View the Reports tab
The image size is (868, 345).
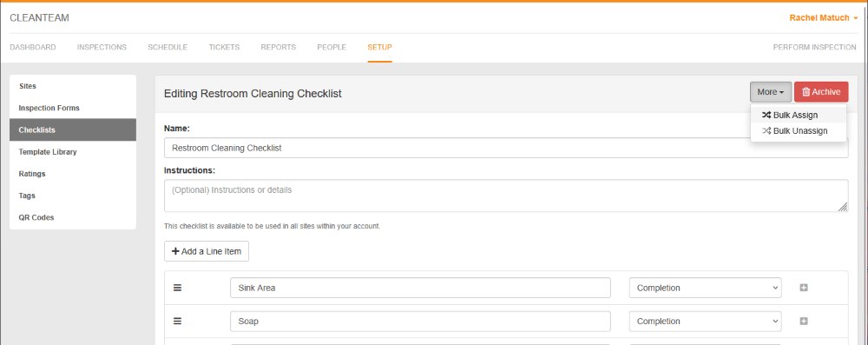pos(279,47)
